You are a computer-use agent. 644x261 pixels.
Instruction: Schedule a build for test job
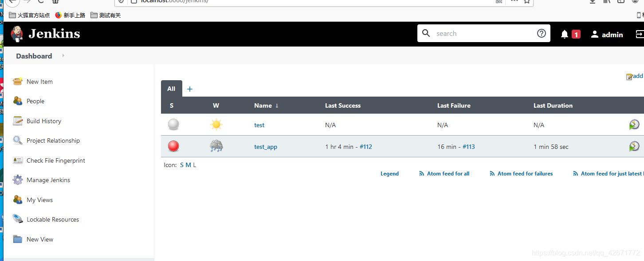point(634,125)
